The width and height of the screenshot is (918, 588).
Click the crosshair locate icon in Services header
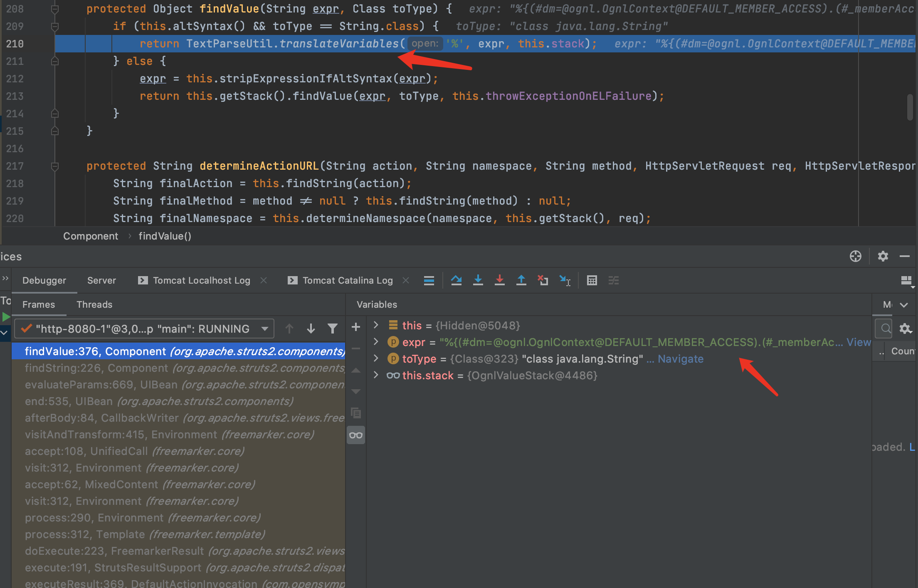[856, 256]
